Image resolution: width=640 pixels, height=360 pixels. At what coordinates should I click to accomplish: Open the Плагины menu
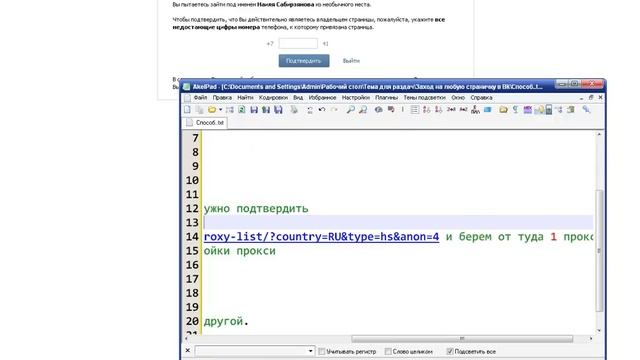(x=387, y=98)
